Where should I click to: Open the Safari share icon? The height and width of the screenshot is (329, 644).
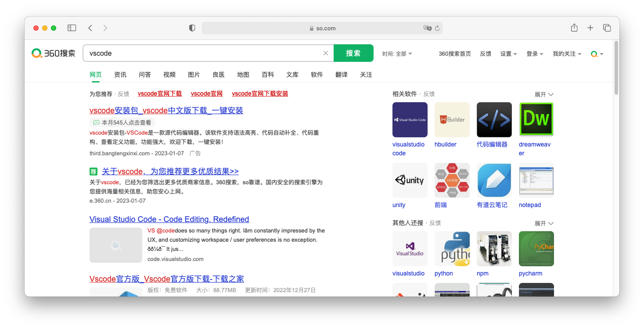(574, 28)
